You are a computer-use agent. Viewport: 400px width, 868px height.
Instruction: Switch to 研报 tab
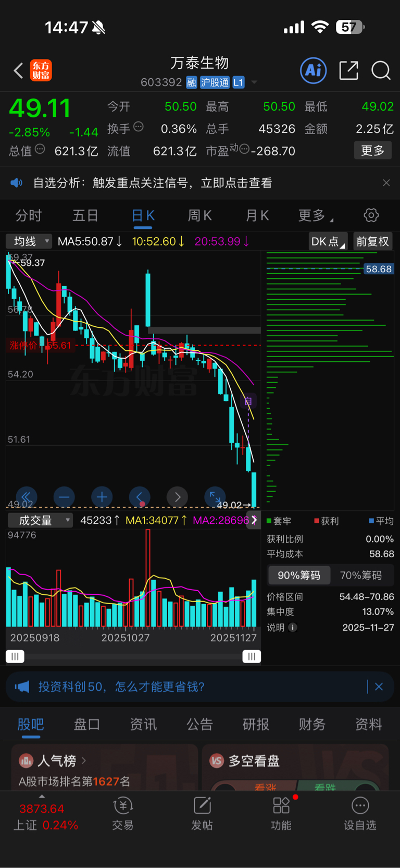coord(256,724)
